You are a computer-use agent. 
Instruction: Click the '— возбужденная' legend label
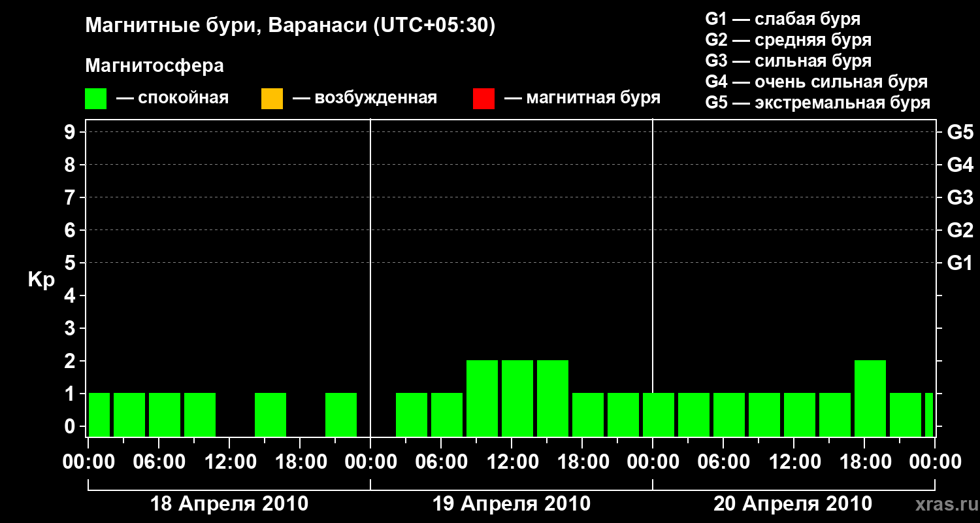coord(365,98)
